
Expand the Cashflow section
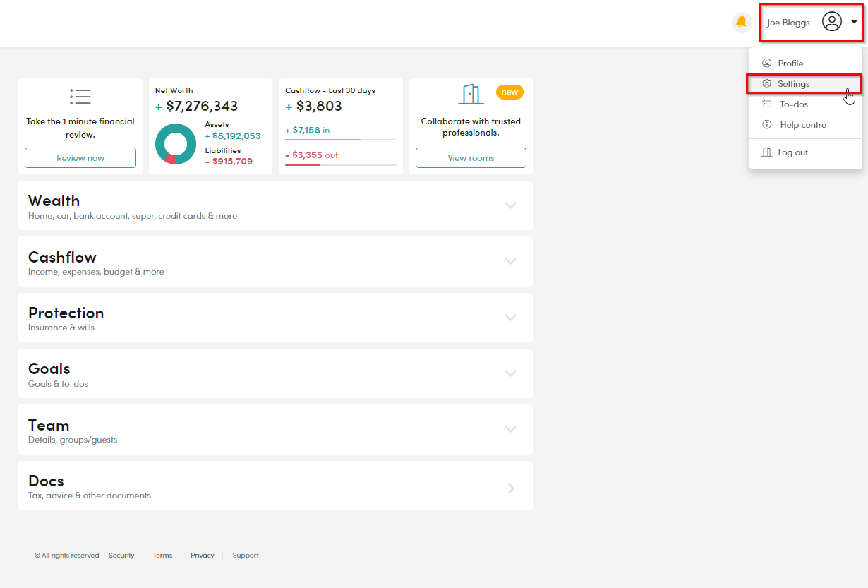510,261
